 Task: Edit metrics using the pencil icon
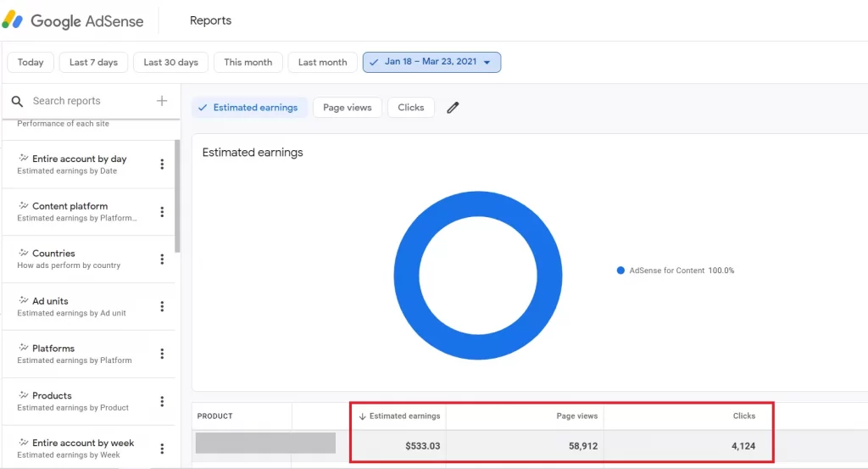tap(453, 108)
